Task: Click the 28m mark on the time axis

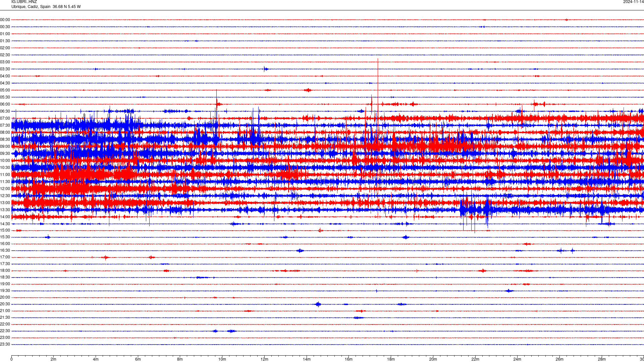Action: click(x=602, y=359)
